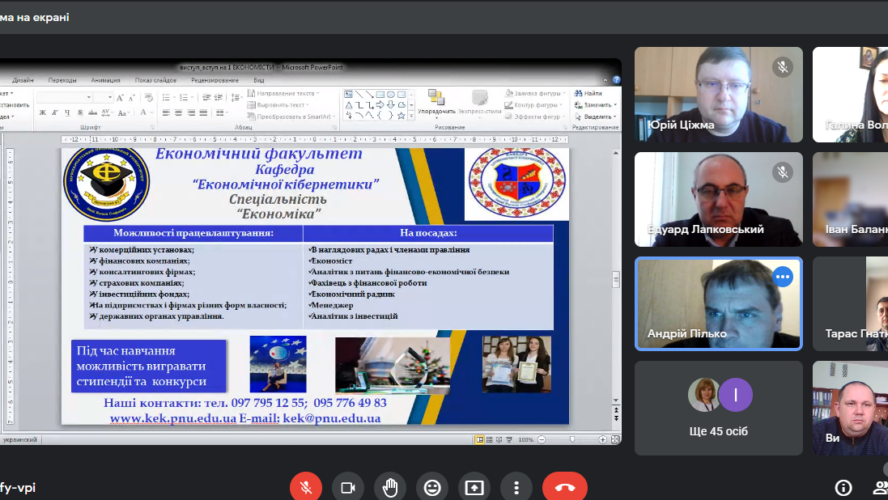Open the people panel icon

tap(881, 488)
